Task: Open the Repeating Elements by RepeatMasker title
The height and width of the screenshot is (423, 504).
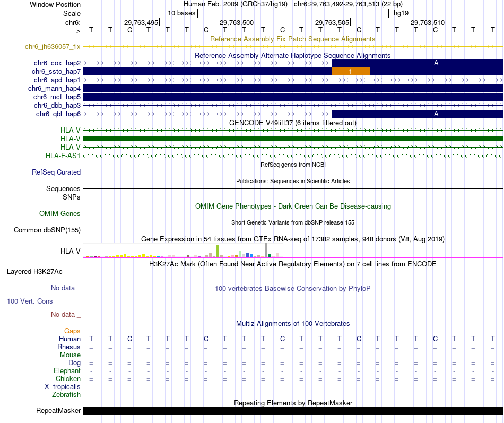Action: [x=293, y=403]
